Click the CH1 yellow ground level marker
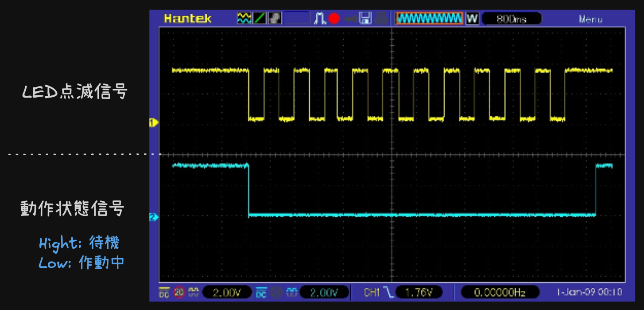 click(154, 122)
